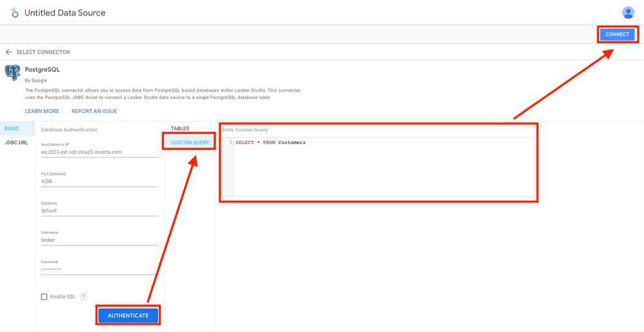Click the Port input field
Screen dimensions: 644x332
(99, 182)
